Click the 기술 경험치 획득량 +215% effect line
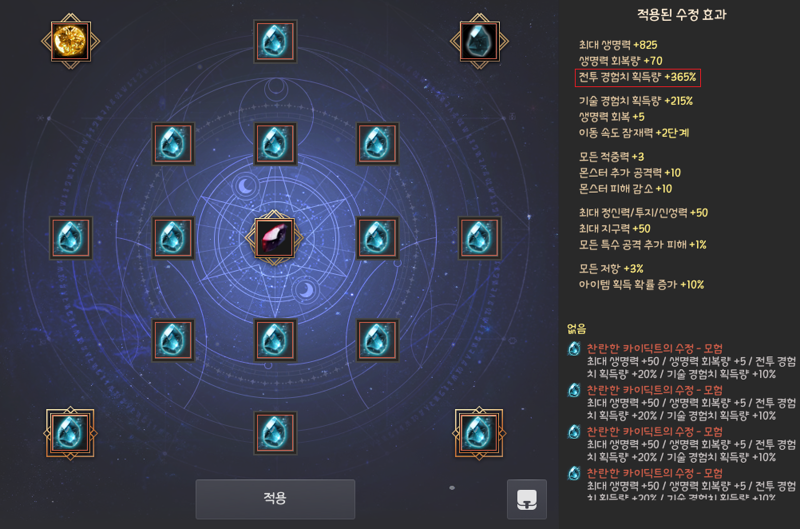The width and height of the screenshot is (800, 529). (x=636, y=101)
